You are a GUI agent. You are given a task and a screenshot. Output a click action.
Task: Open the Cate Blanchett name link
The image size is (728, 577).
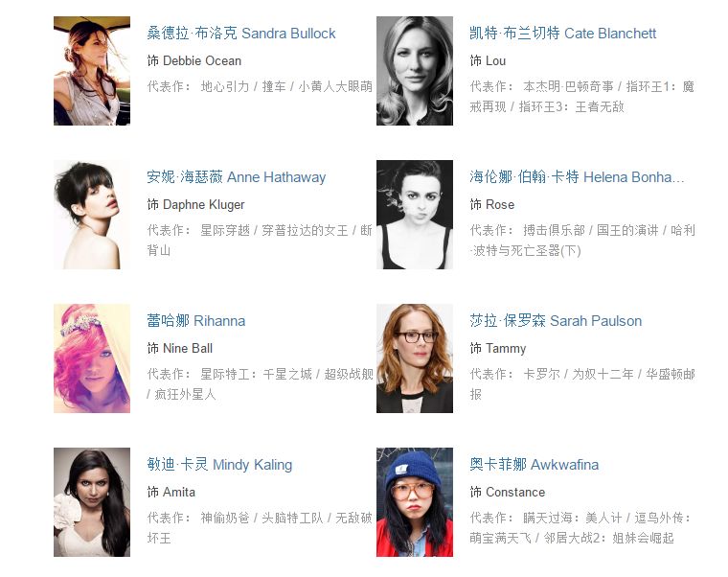[x=562, y=34]
